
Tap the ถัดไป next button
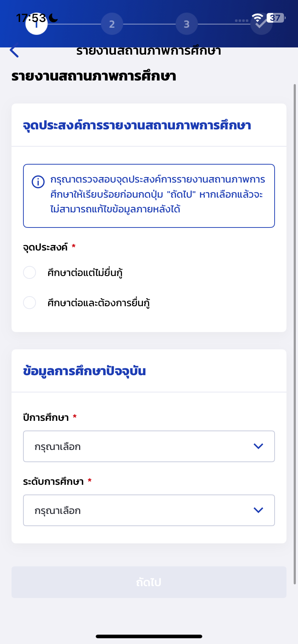pos(149,582)
